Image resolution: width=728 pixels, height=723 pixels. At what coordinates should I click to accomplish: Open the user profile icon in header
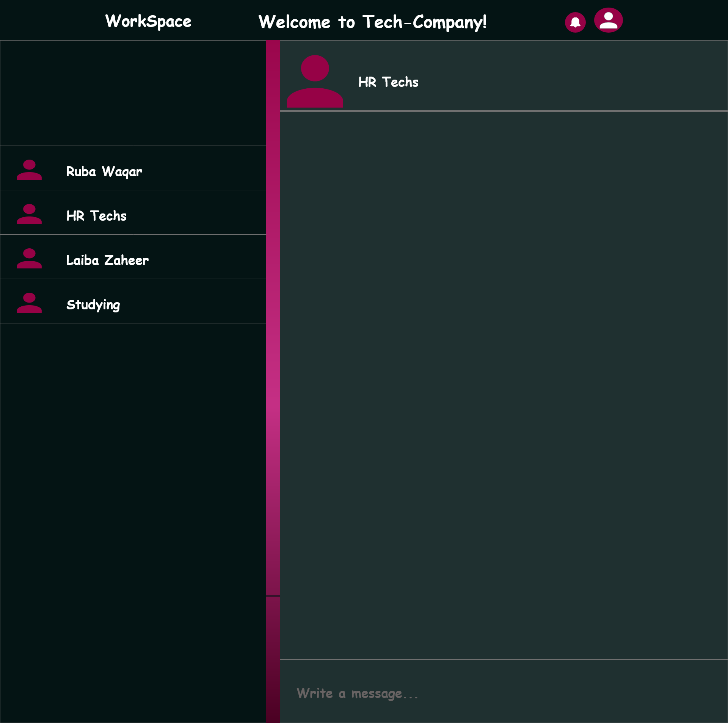click(608, 20)
